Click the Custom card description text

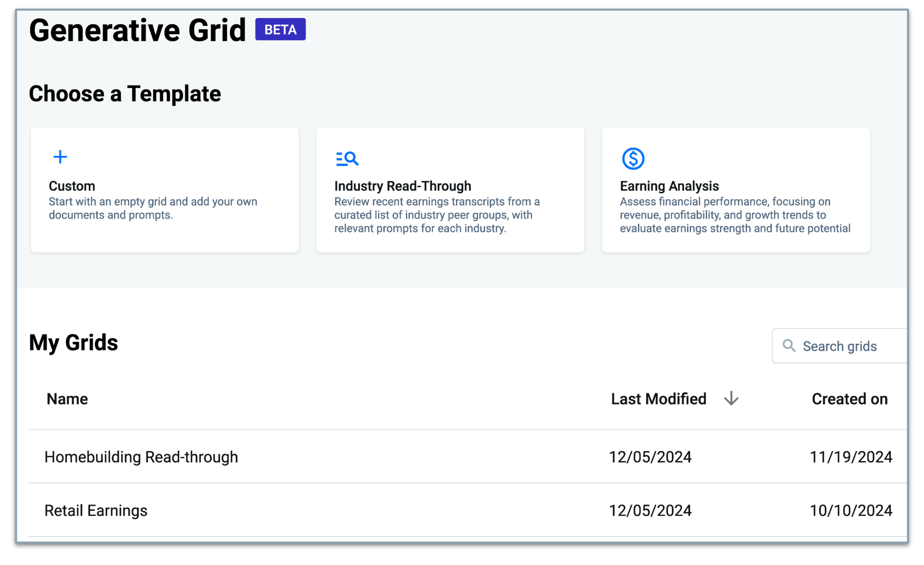point(153,208)
